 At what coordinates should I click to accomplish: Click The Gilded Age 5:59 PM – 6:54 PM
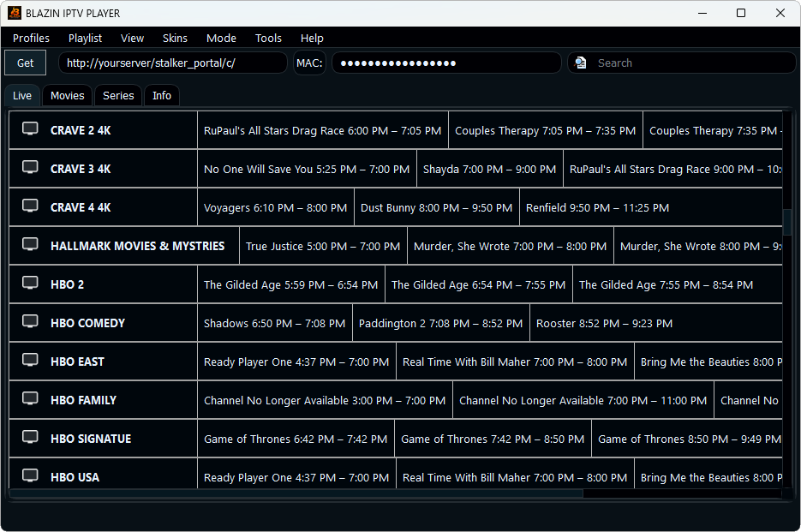(x=291, y=284)
